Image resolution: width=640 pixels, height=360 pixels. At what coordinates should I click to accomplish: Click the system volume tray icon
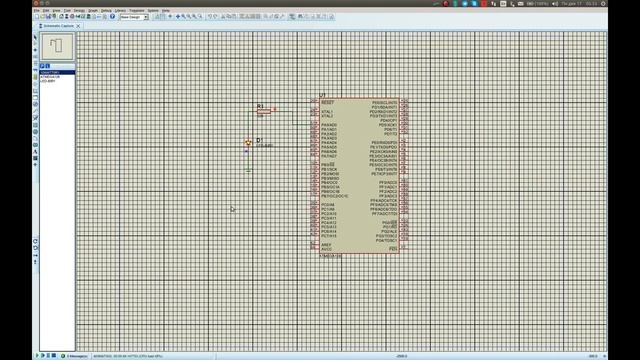555,4
